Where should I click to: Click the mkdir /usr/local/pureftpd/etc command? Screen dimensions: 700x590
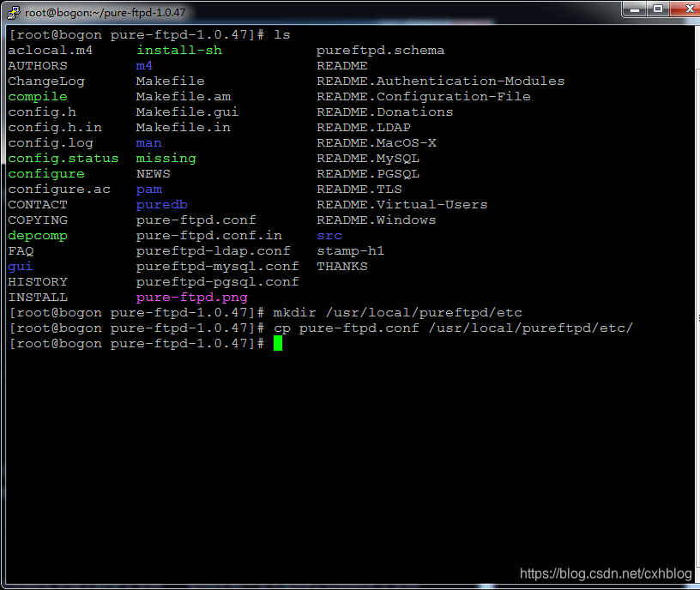[398, 313]
